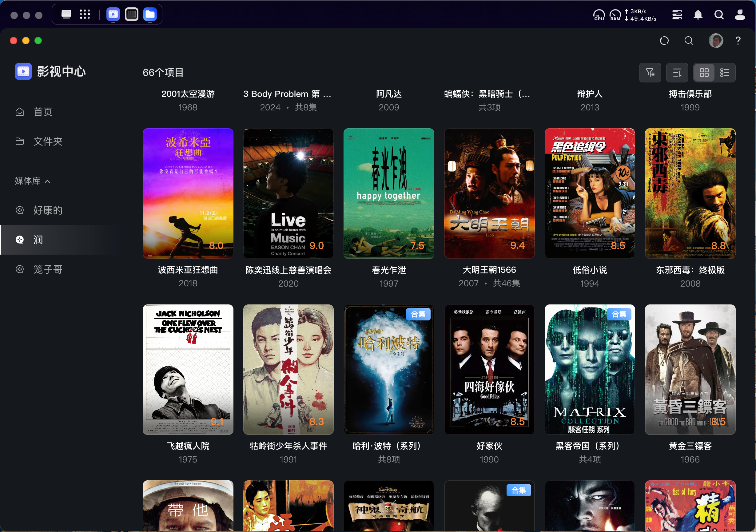Open search within 影视中心

[x=689, y=41]
